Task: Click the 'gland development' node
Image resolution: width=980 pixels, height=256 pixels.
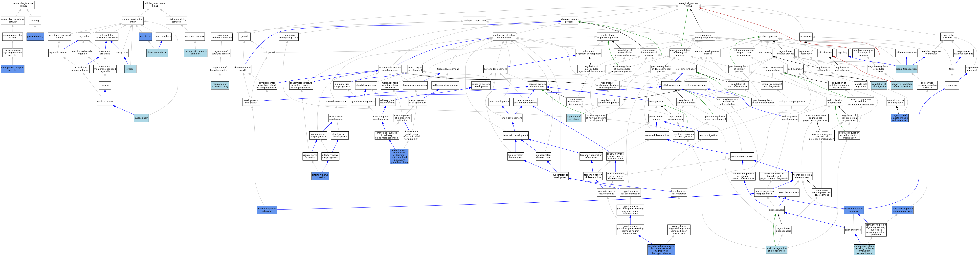Action: [x=366, y=85]
